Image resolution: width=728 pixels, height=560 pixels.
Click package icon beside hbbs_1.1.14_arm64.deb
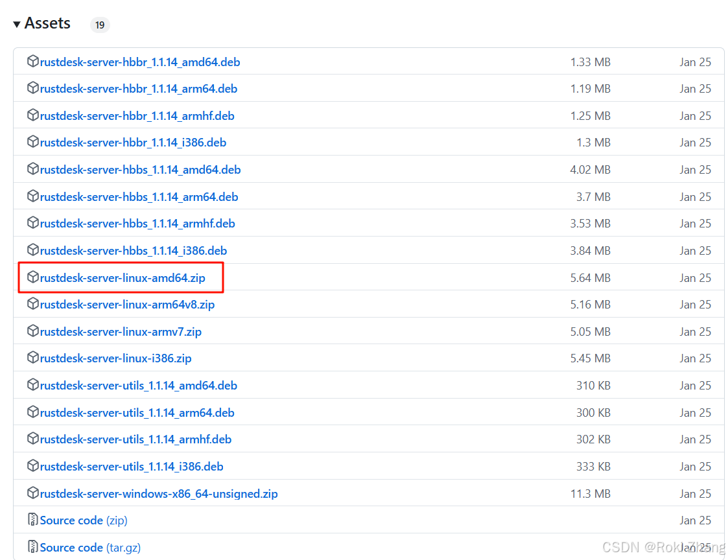click(33, 196)
